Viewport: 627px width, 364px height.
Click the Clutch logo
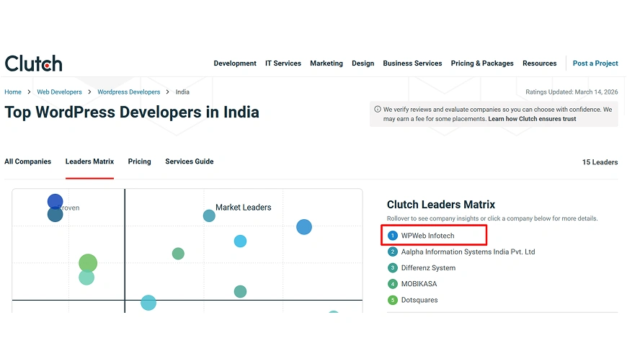coord(33,63)
